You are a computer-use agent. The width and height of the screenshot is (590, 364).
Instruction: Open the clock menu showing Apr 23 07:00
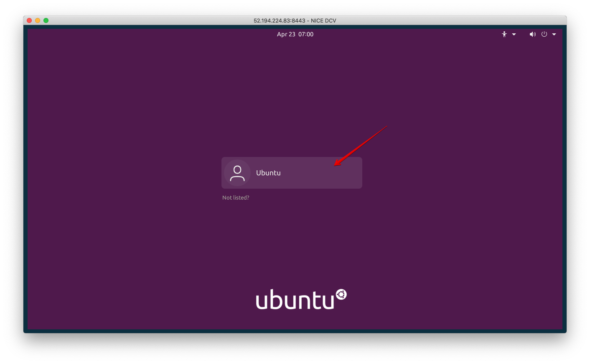click(295, 34)
